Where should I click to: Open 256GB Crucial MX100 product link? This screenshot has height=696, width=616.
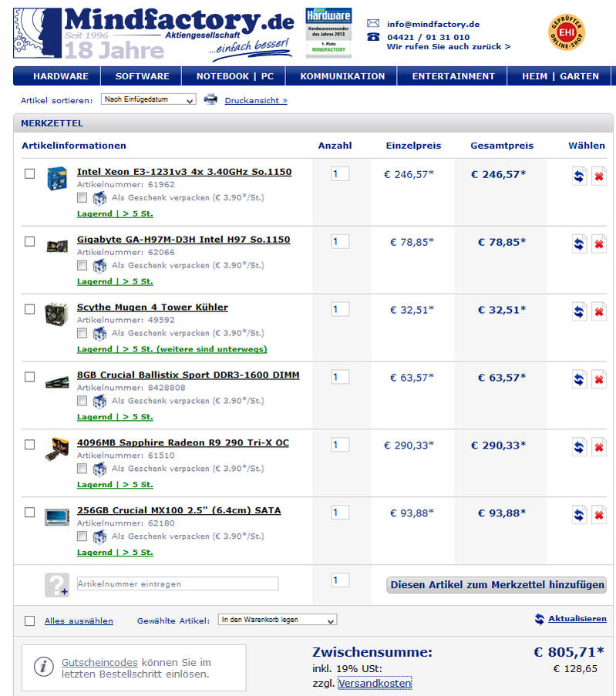pos(179,511)
